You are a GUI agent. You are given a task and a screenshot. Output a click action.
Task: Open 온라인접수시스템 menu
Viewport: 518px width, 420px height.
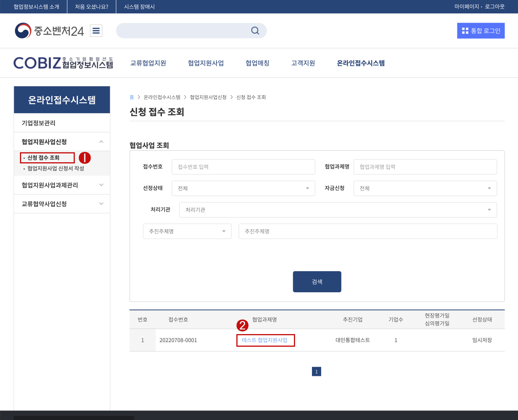pyautogui.click(x=361, y=63)
